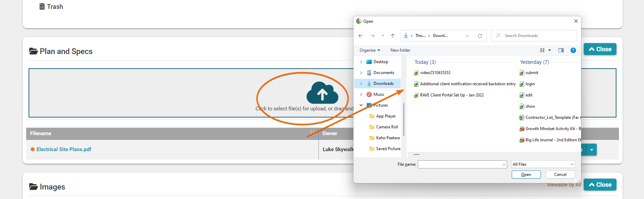Screen dimensions: 644x199
Task: Click the Downloads arrow icon in address bar
Action: coord(406,36)
